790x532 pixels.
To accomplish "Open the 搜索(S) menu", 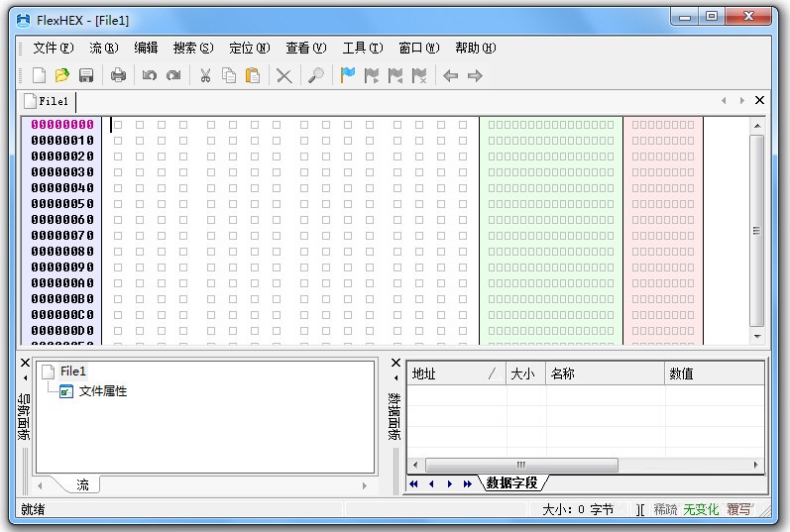I will coord(193,48).
